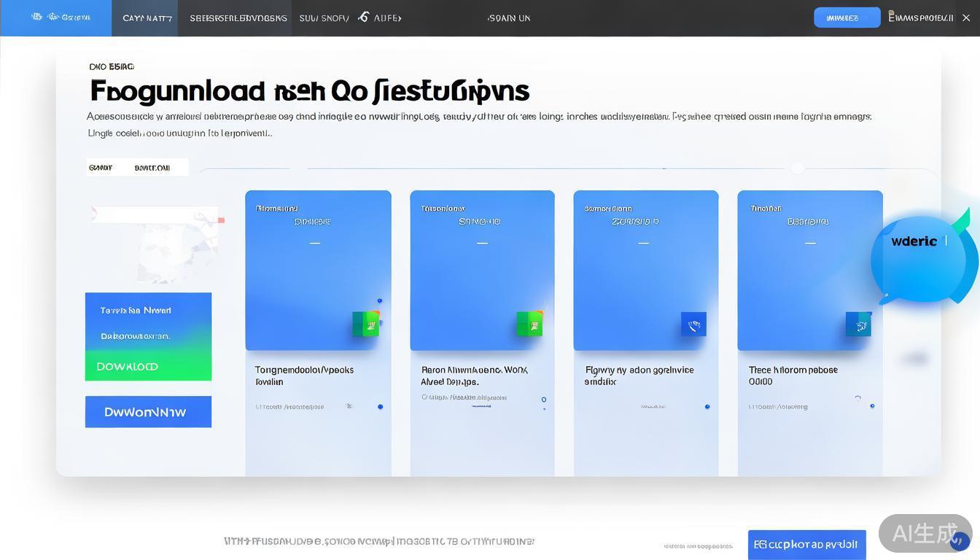Click the blue icon on third card
This screenshot has width=980, height=560.
coord(693,324)
